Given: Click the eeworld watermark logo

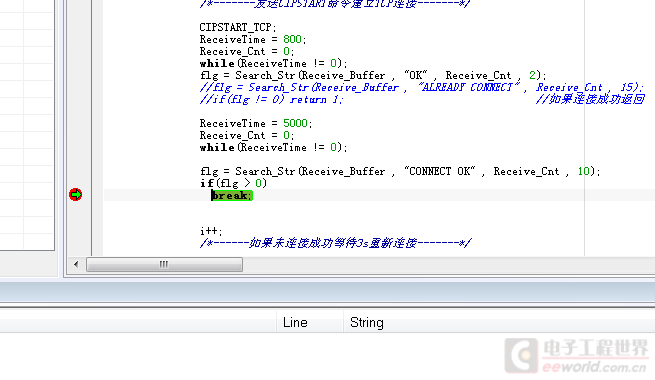Looking at the screenshot, I should [x=576, y=356].
